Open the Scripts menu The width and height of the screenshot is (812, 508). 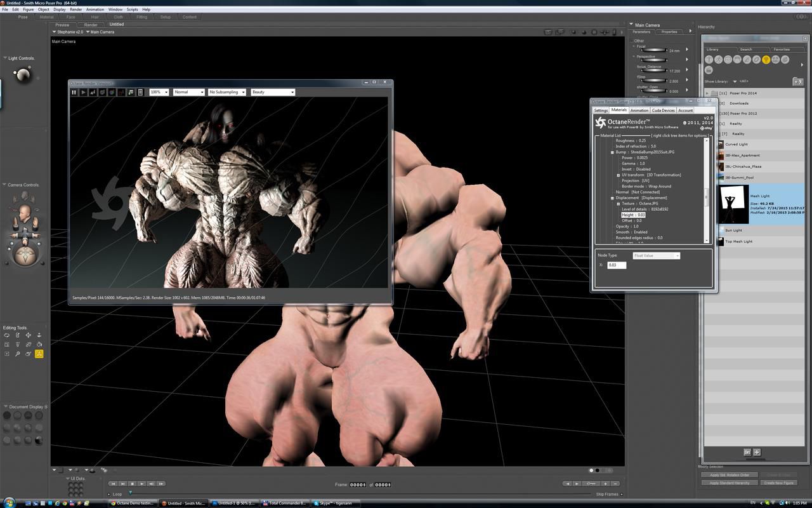pyautogui.click(x=132, y=10)
